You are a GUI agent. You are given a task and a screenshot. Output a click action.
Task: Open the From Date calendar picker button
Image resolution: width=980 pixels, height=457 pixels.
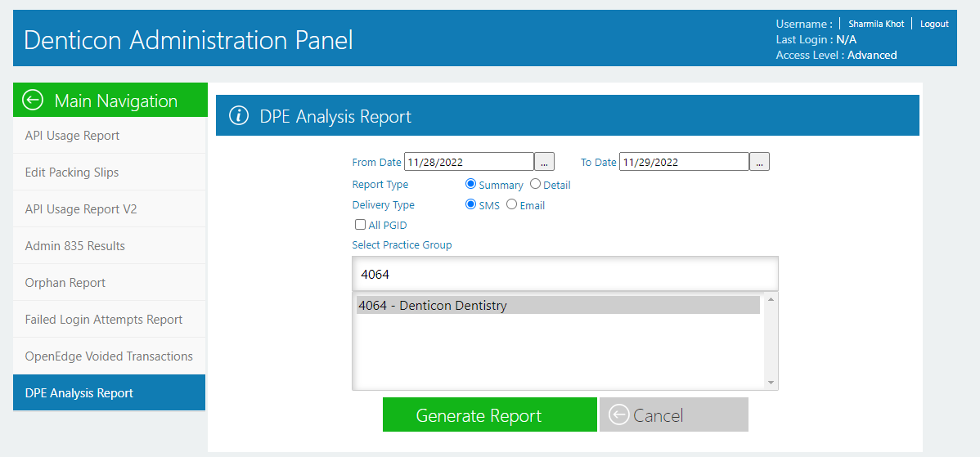click(x=544, y=162)
